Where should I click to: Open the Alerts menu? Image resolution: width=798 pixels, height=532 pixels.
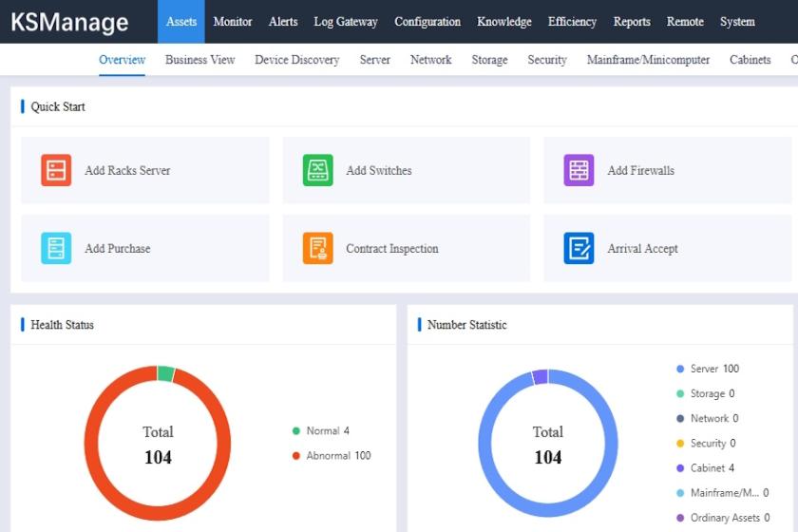click(x=283, y=22)
